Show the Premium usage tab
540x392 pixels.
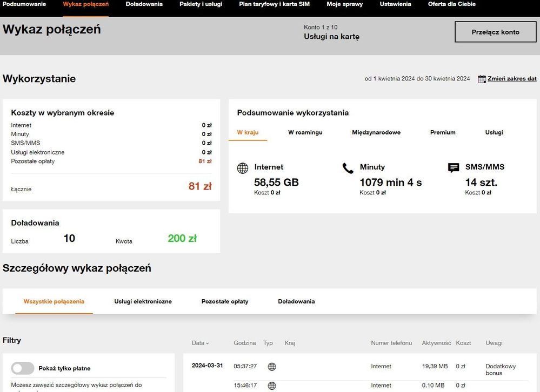(443, 132)
